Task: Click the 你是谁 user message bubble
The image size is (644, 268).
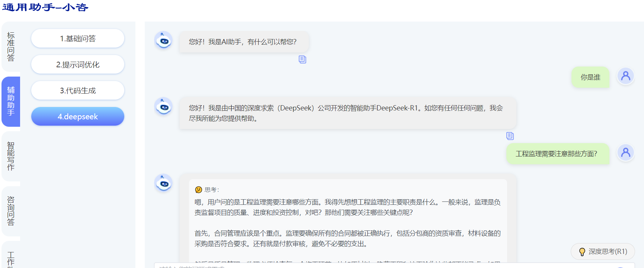Action: [x=590, y=77]
